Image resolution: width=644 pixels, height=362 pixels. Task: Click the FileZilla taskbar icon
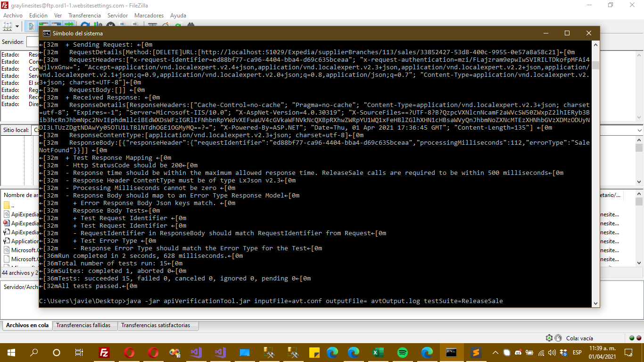coord(105,353)
